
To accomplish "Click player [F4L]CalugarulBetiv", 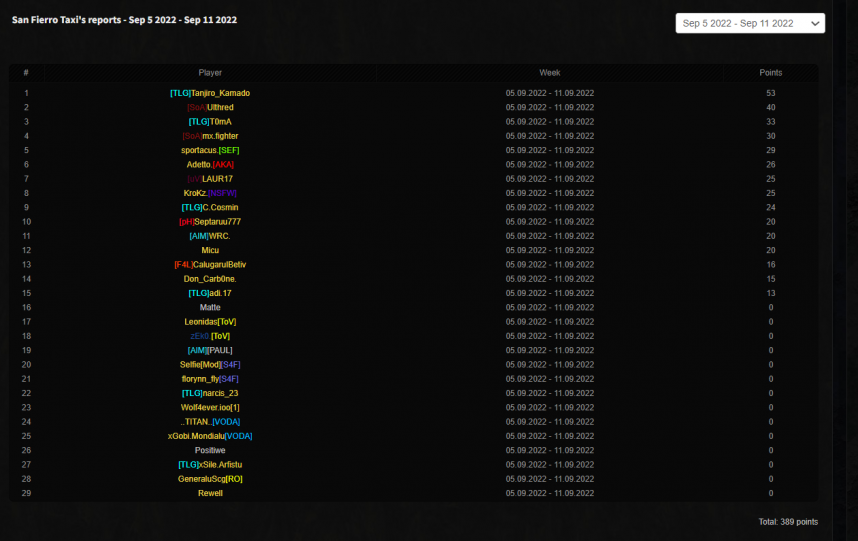I will (x=210, y=265).
